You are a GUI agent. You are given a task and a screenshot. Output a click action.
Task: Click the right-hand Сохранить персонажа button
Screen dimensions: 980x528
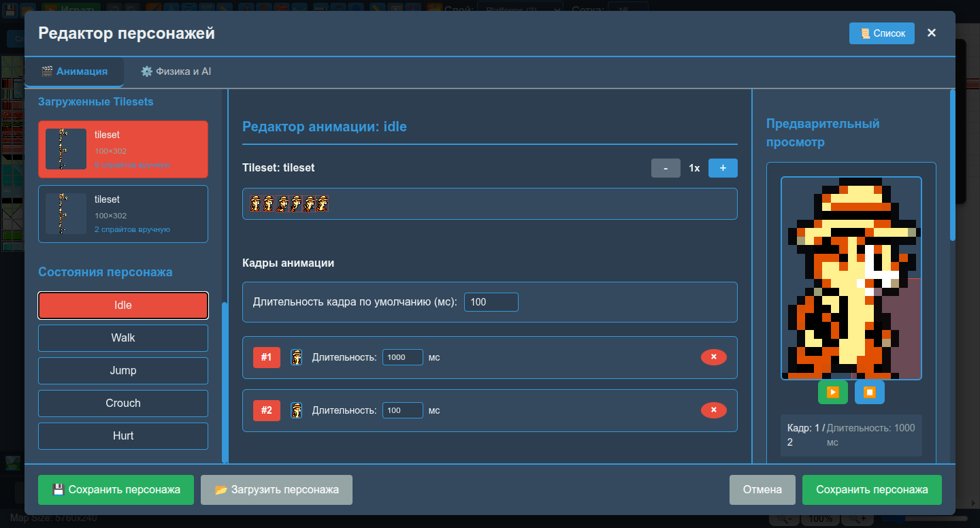[x=872, y=490]
